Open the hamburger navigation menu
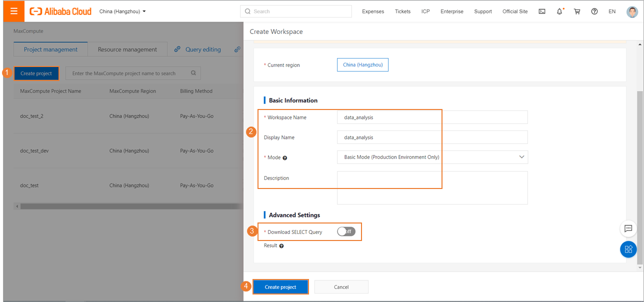This screenshot has width=644, height=302. (14, 11)
